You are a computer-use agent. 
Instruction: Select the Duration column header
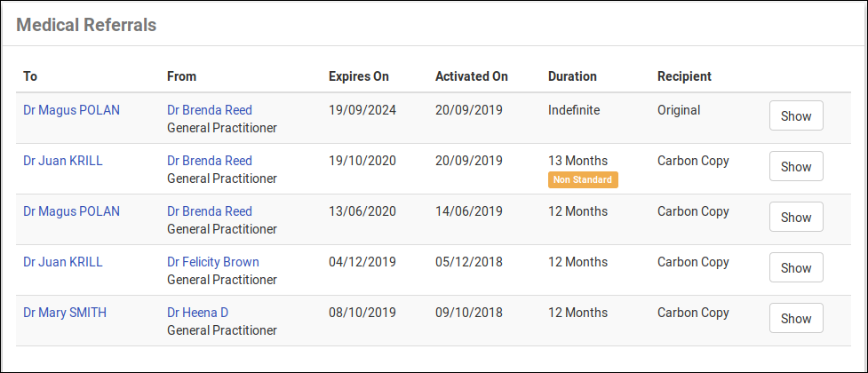point(572,76)
